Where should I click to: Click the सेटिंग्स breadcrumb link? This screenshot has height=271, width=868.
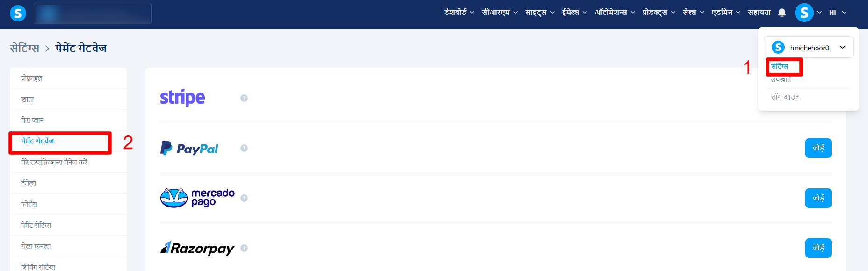25,48
